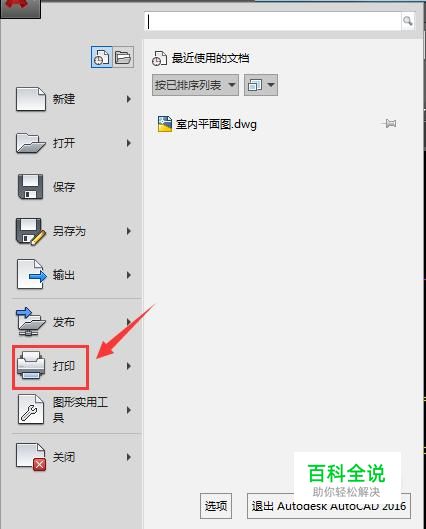Expand the 另存为 submenu arrow
Viewport: 426px width, 529px height.
point(129,231)
